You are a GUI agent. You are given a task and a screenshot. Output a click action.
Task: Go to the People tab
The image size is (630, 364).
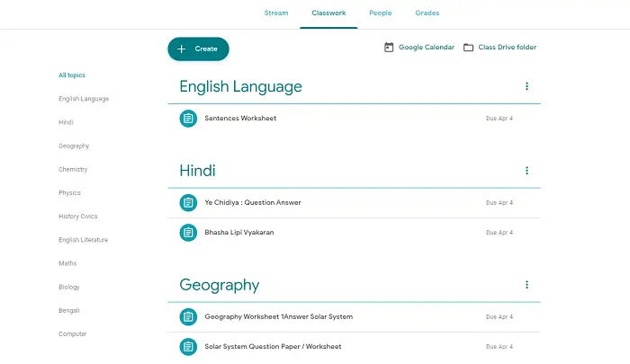pyautogui.click(x=380, y=13)
